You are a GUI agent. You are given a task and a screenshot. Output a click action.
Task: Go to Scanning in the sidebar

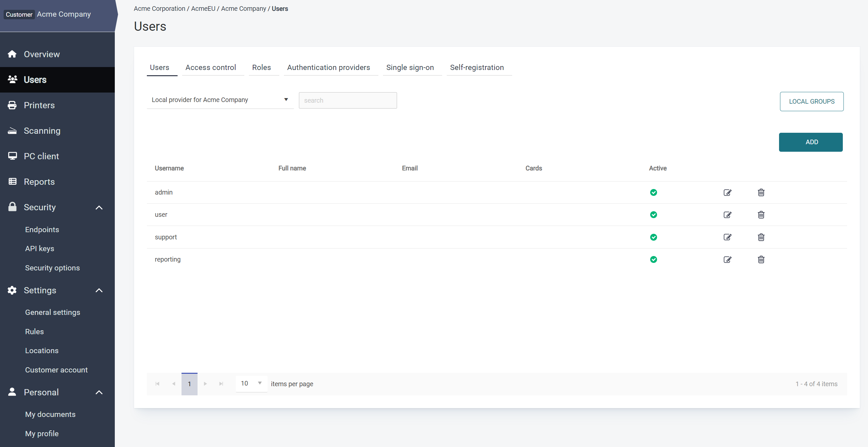click(42, 131)
